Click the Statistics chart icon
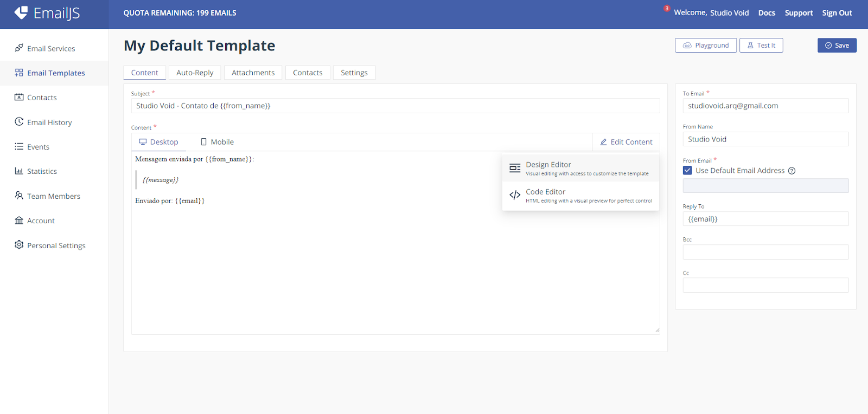This screenshot has width=868, height=414. (19, 171)
